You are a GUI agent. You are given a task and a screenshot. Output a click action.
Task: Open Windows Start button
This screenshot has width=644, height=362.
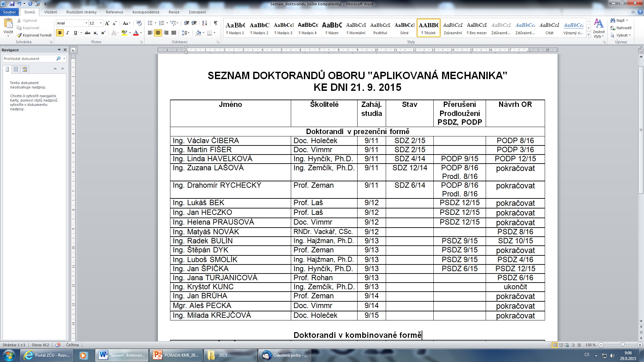9,355
